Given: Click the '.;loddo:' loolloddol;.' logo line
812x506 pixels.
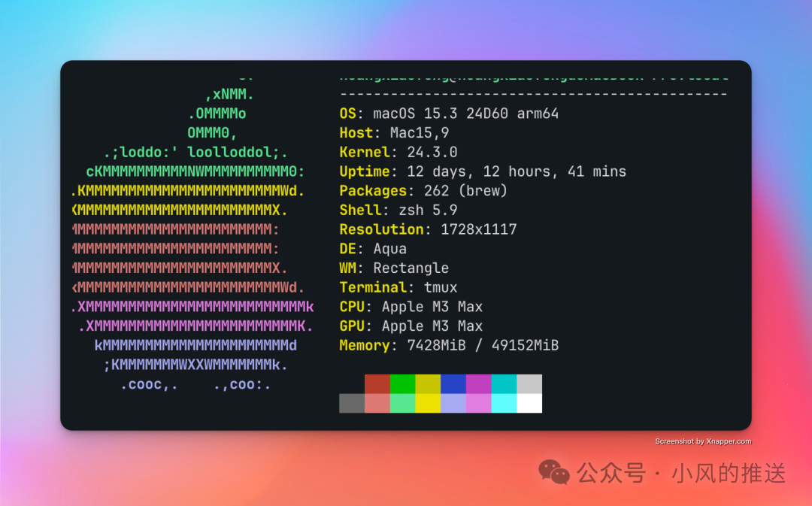Looking at the screenshot, I should pyautogui.click(x=195, y=153).
